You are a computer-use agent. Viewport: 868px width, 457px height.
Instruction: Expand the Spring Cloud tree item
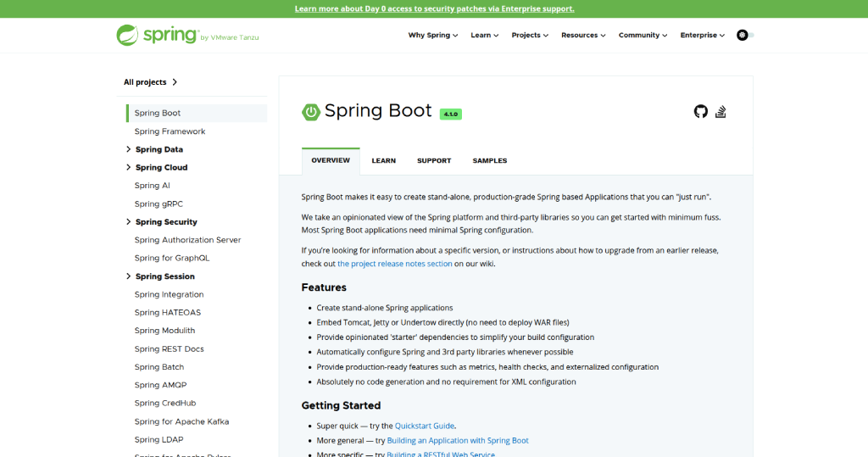pyautogui.click(x=129, y=167)
